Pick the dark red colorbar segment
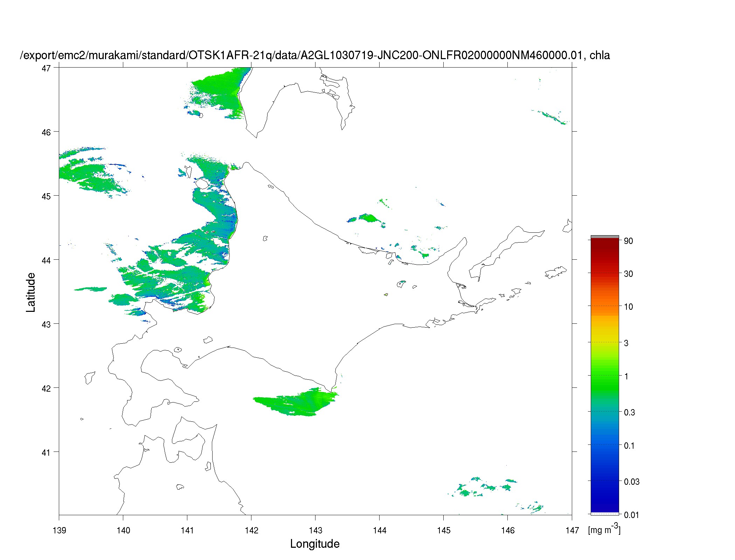Viewport: 735px width, 560px height. click(605, 248)
